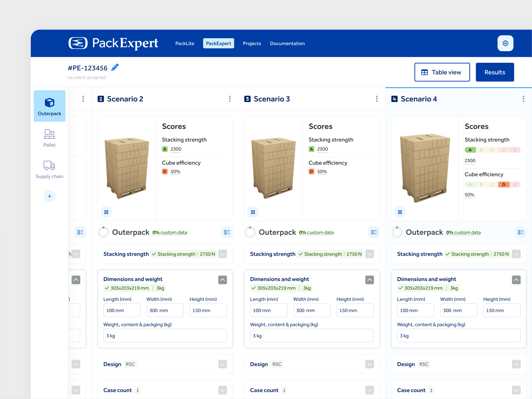Click Scenario 2 pallet thumbnail
The height and width of the screenshot is (399, 532).
[127, 168]
